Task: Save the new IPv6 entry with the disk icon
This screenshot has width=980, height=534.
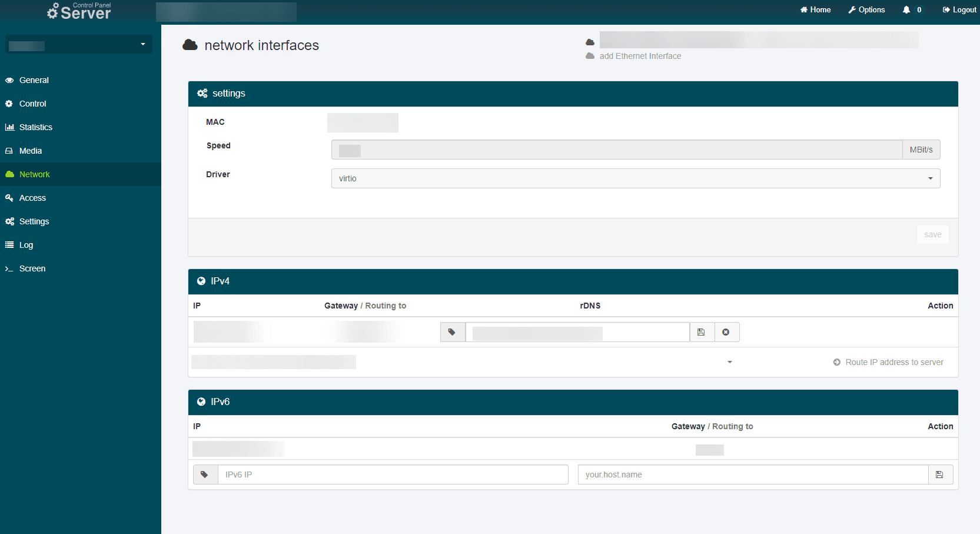Action: (940, 474)
